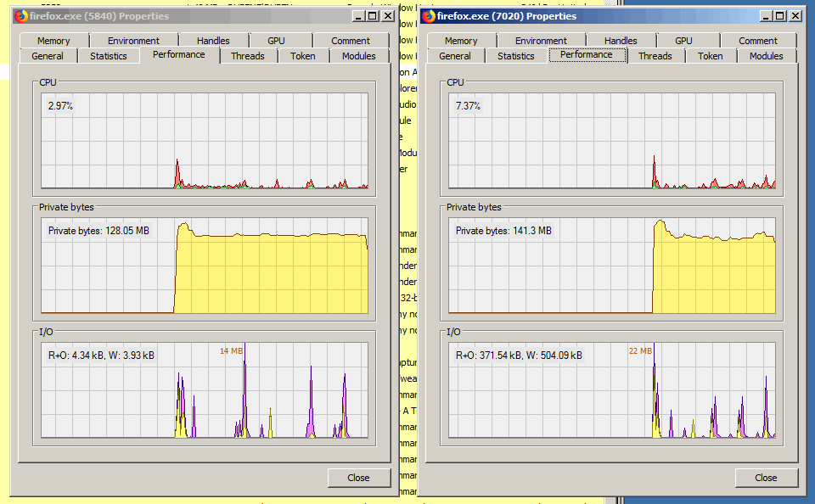Click the 2.97% CPU usage value
Image resolution: width=815 pixels, height=504 pixels.
point(60,106)
